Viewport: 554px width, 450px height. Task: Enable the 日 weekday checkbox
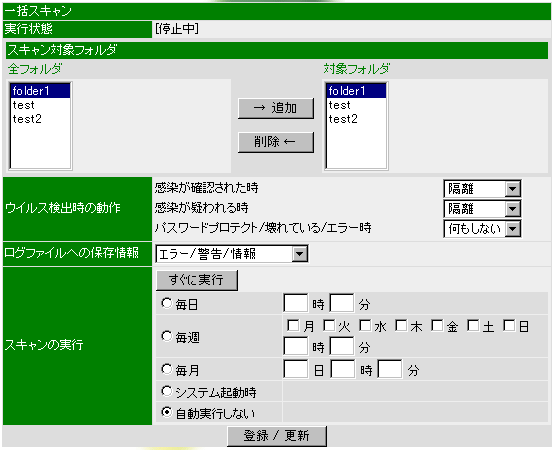tap(509, 325)
